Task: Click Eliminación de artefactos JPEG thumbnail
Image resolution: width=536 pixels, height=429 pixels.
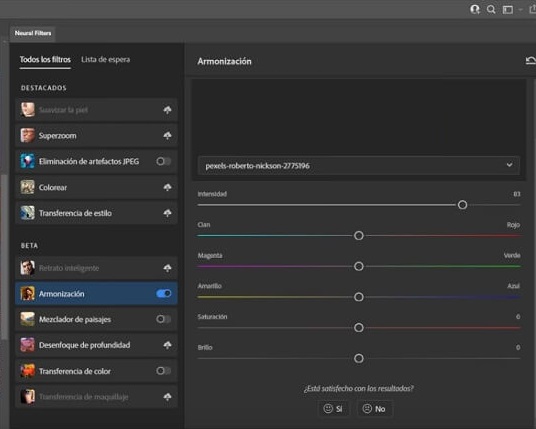Action: [x=27, y=161]
